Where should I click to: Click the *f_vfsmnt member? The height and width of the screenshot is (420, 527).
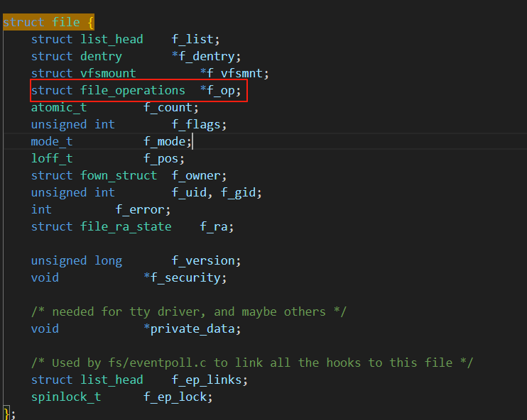click(x=232, y=73)
